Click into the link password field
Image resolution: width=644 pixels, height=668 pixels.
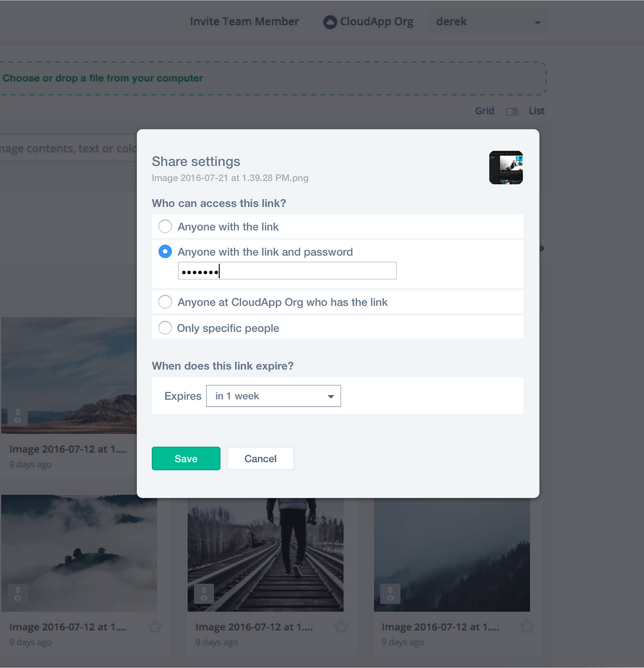[x=287, y=271]
